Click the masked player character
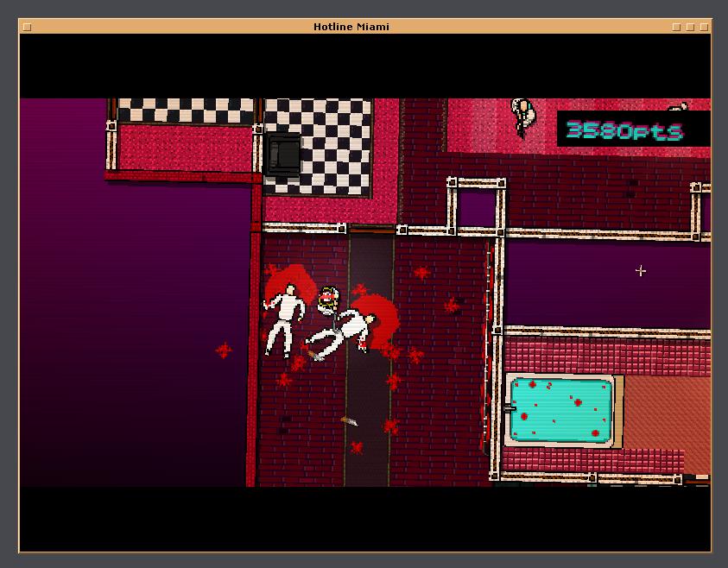Viewport: 728px width, 568px height. (x=328, y=300)
